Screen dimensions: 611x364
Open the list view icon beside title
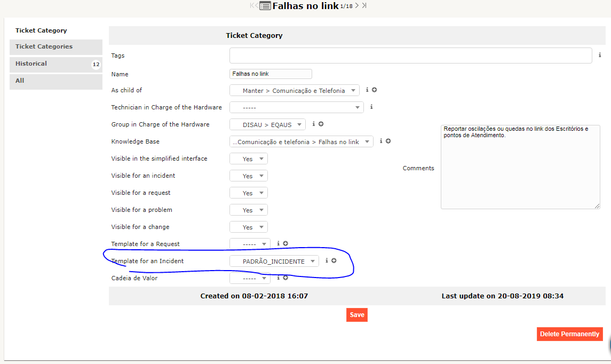265,6
